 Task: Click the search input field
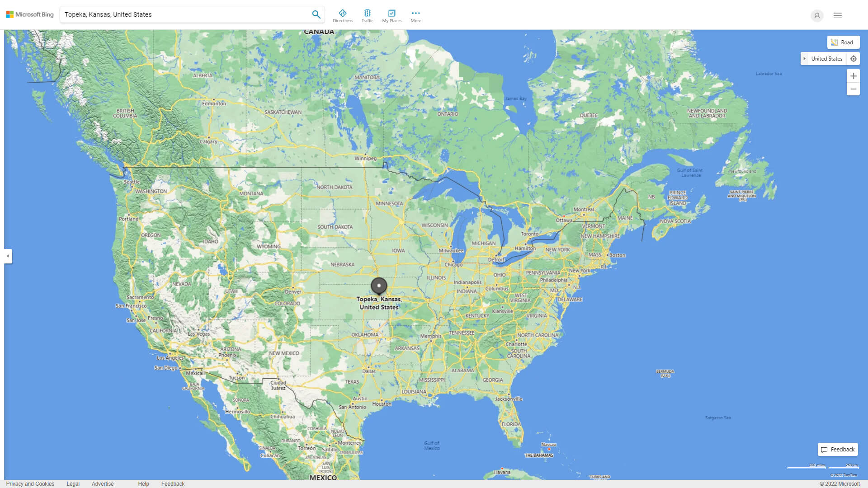pos(185,14)
